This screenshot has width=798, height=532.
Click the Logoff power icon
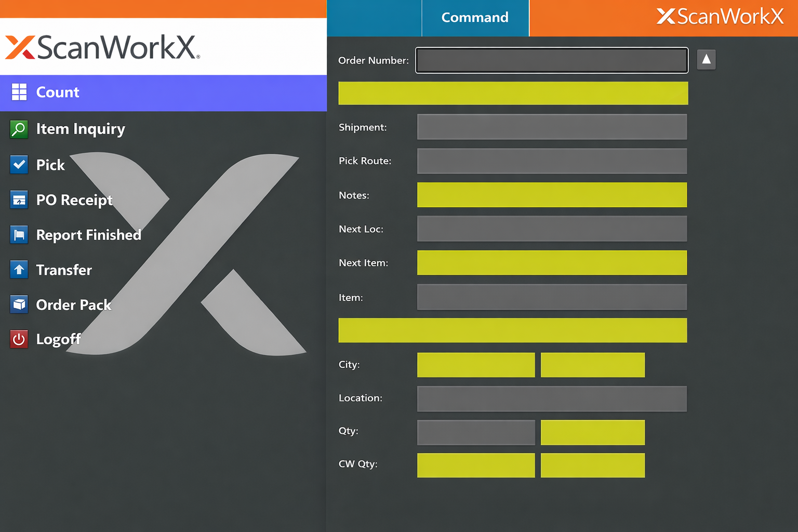click(19, 339)
